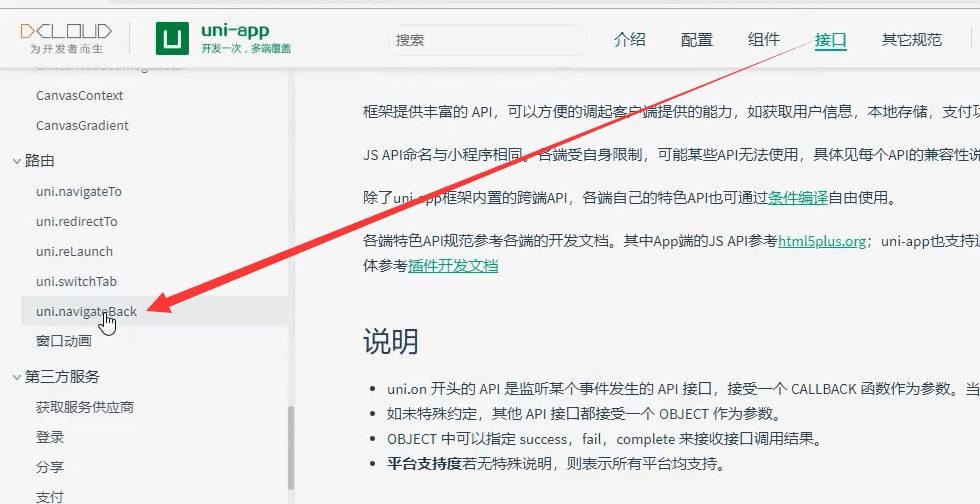This screenshot has width=980, height=504.
Task: Open 登录 sidebar item
Action: [50, 437]
